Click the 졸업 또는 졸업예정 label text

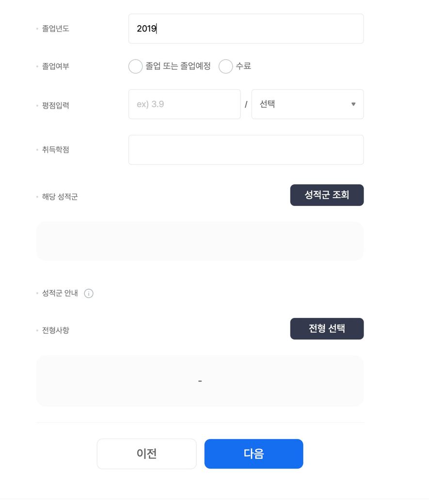point(178,66)
